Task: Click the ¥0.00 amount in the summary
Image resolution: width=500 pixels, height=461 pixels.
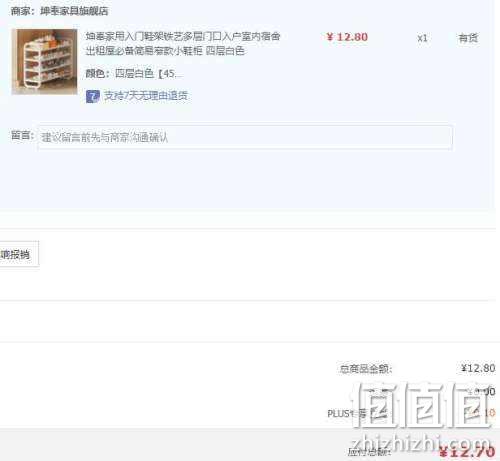Action: point(481,391)
